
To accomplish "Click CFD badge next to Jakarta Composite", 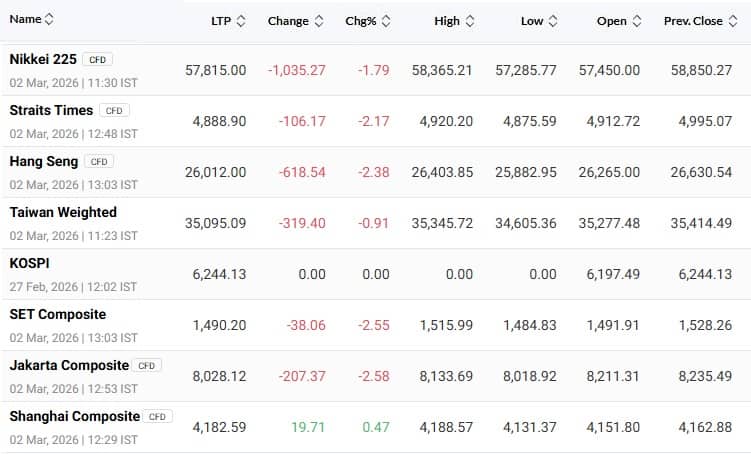I will point(147,366).
